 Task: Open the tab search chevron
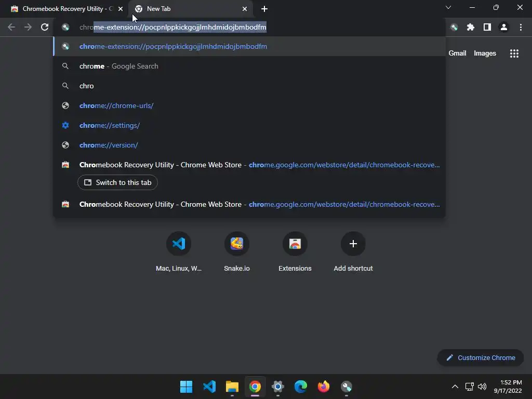tap(448, 7)
